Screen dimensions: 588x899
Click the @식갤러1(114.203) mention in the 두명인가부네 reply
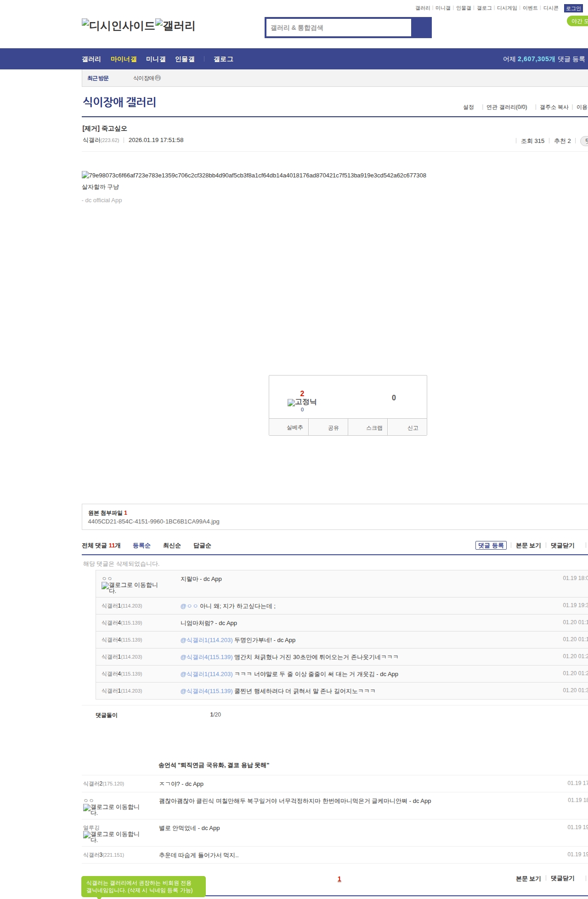[207, 640]
